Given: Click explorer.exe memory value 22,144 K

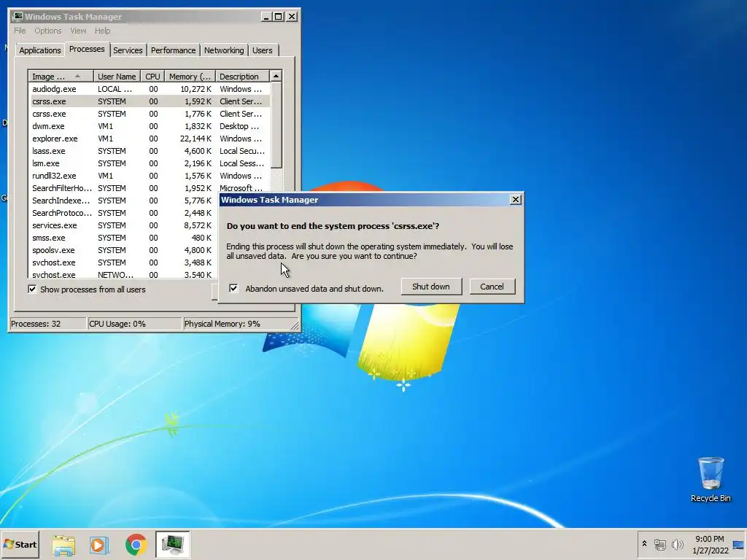Looking at the screenshot, I should click(x=196, y=139).
